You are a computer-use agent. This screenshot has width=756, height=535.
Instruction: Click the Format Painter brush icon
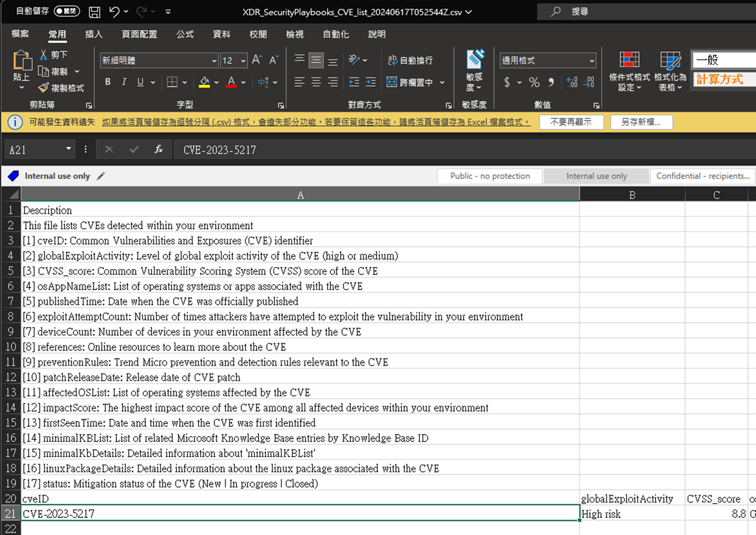click(44, 88)
